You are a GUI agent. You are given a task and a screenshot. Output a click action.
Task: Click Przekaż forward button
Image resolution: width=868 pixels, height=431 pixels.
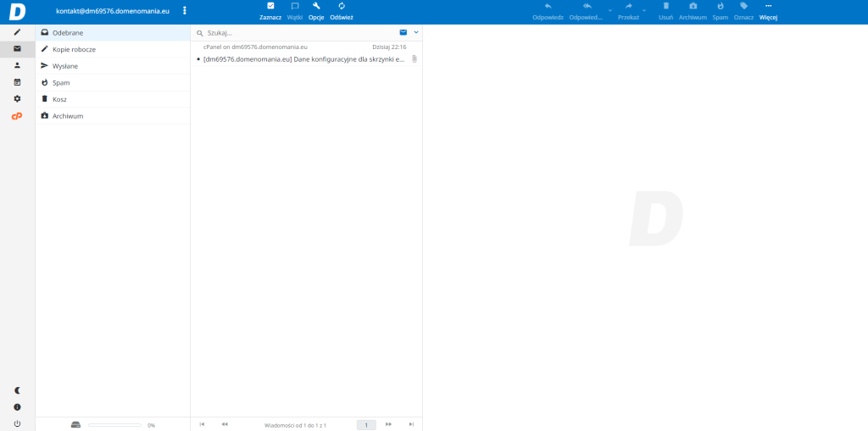[x=629, y=12]
